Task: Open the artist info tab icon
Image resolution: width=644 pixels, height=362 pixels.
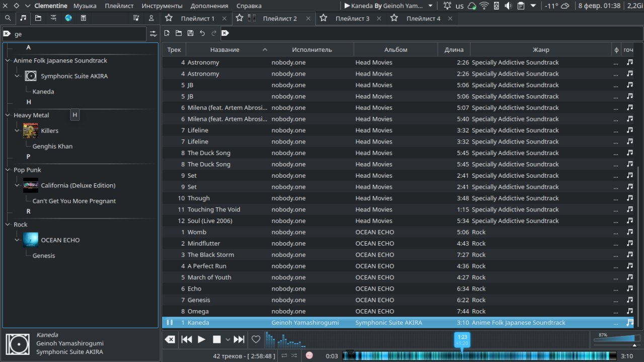Action: click(151, 18)
